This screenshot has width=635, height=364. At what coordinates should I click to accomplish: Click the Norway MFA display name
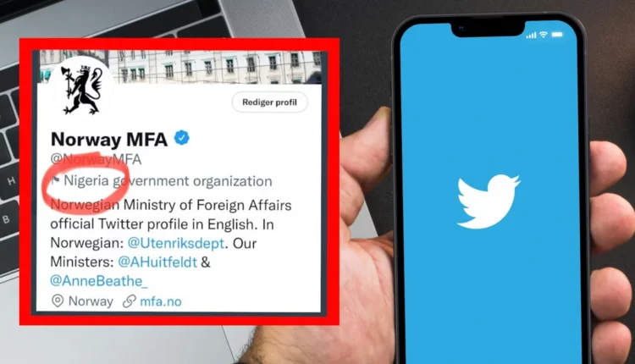point(109,140)
